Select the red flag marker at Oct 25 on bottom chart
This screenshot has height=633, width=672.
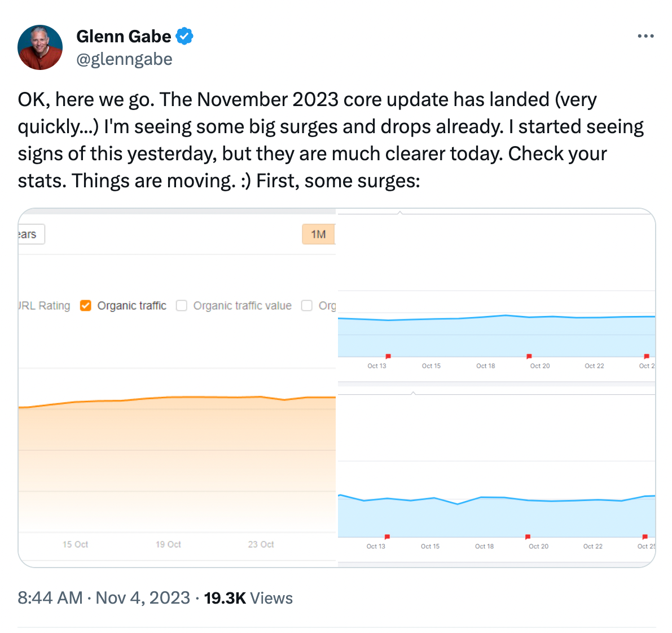644,537
